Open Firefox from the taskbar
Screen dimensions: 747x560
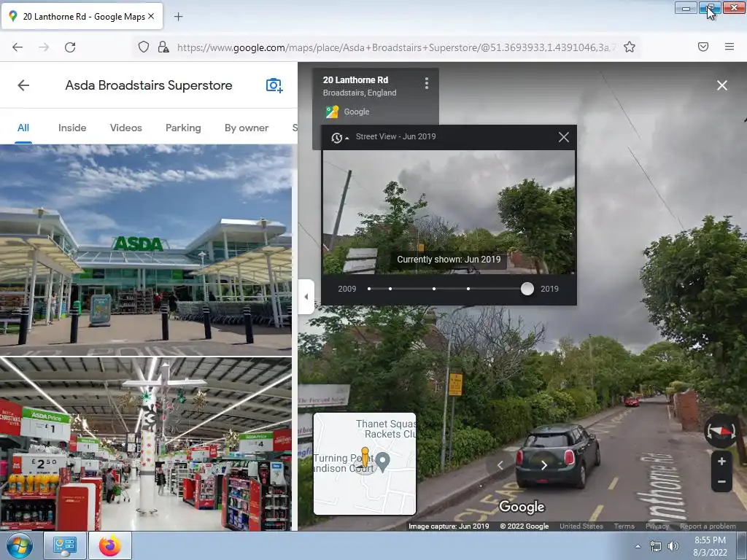[110, 545]
